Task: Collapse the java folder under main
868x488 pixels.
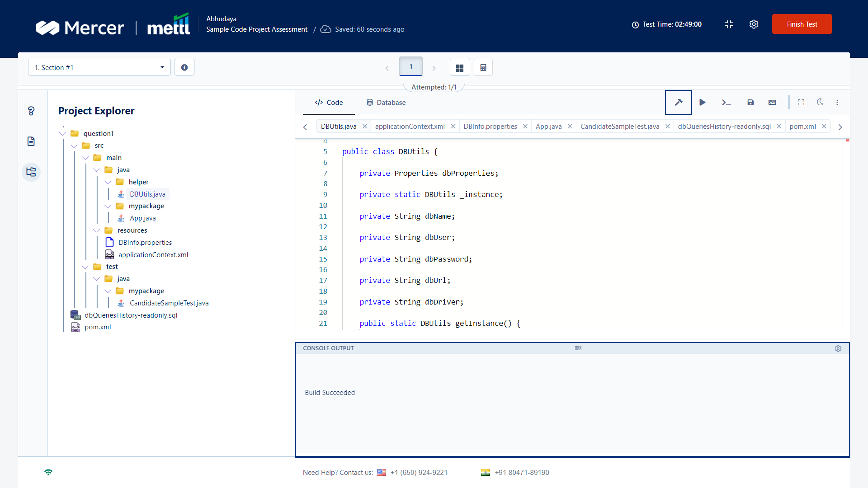Action: pos(97,170)
